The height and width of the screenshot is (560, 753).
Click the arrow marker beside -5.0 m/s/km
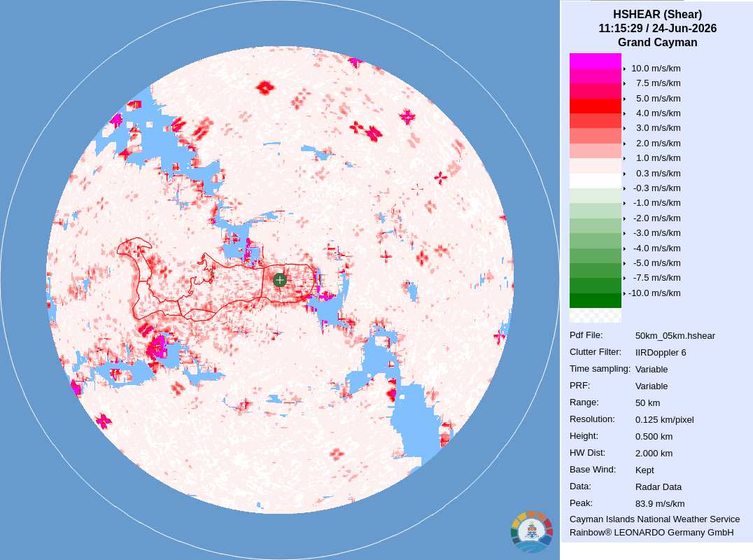(624, 263)
